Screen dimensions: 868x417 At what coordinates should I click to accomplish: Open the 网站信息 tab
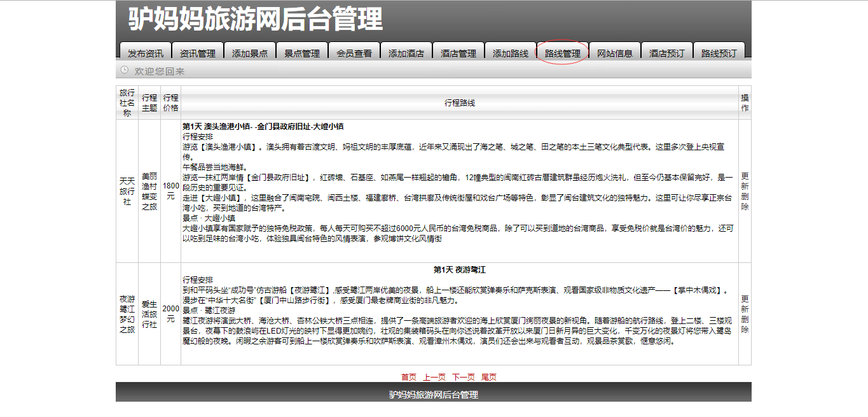click(x=615, y=52)
